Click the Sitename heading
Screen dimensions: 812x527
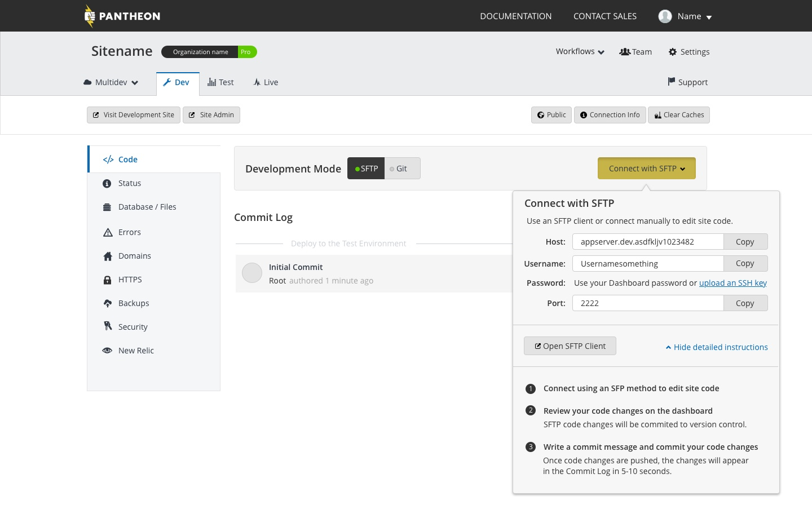point(122,51)
